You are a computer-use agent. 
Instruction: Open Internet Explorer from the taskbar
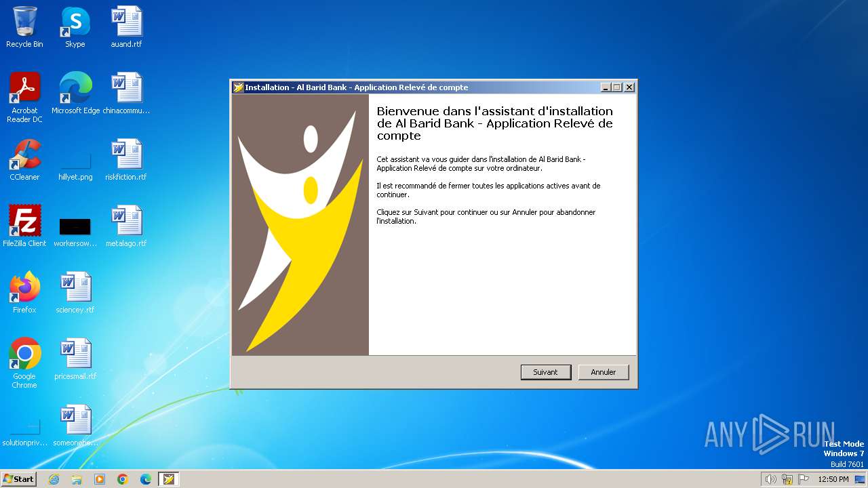54,479
